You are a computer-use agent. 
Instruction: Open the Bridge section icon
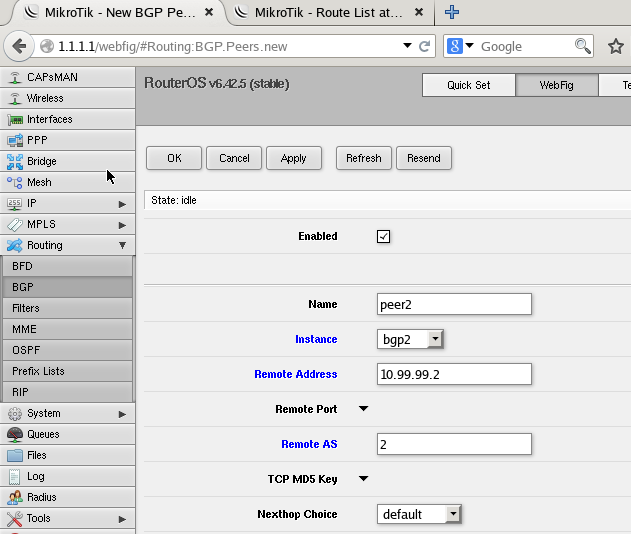(x=15, y=161)
